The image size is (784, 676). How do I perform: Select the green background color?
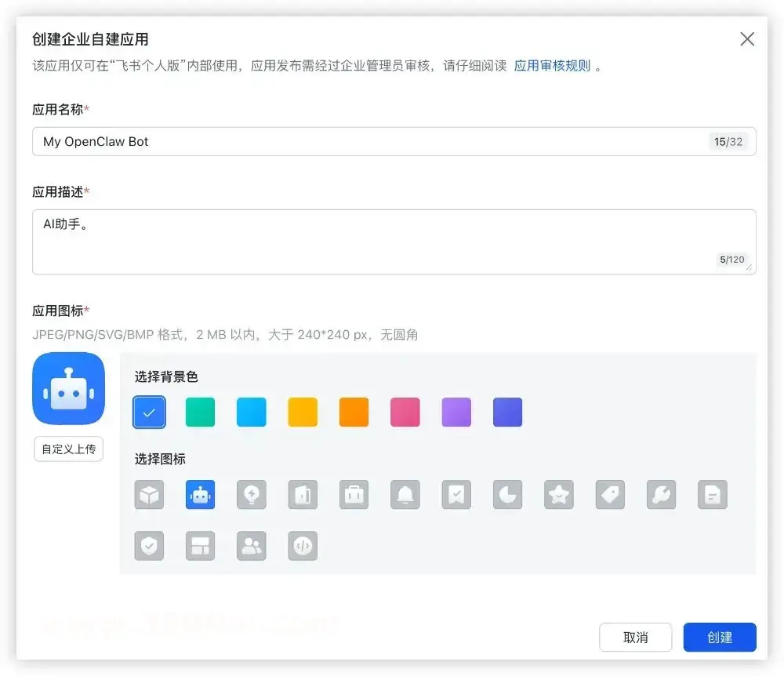point(200,412)
